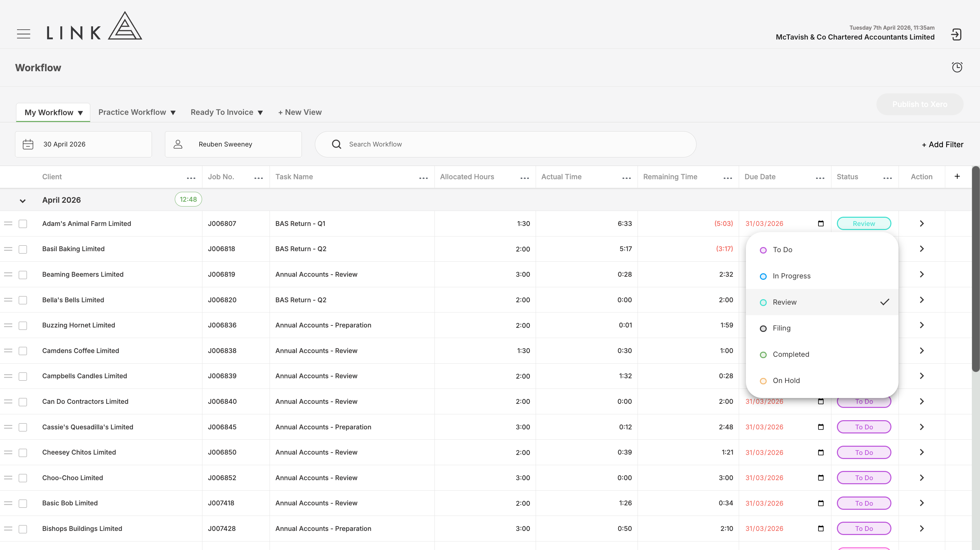This screenshot has height=550, width=980.
Task: Open due date calendar for Bishops Buildings Limited
Action: pyautogui.click(x=821, y=528)
